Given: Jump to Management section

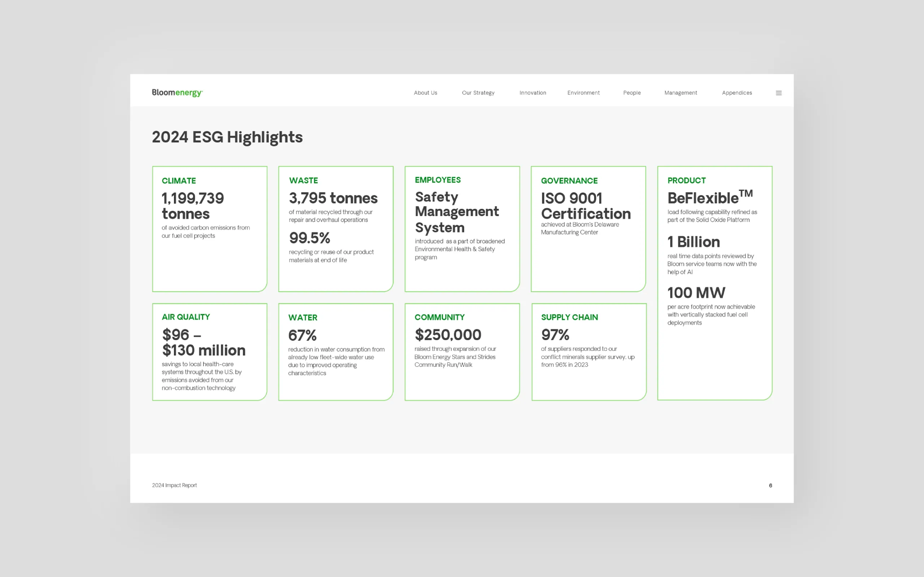Looking at the screenshot, I should pyautogui.click(x=680, y=93).
